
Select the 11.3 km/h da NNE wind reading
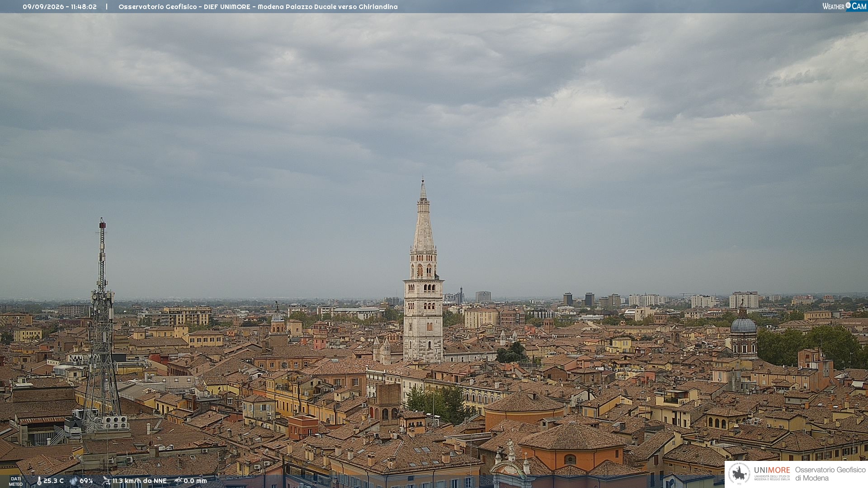[x=140, y=481]
